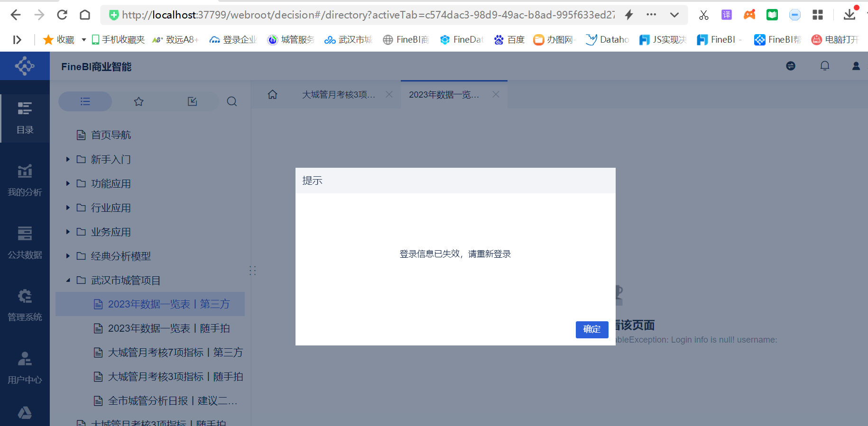
Task: Open the browser downloads icon
Action: [x=850, y=15]
